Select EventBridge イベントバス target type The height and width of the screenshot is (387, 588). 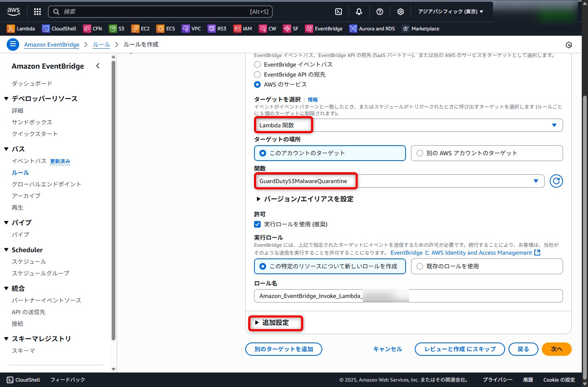pyautogui.click(x=257, y=64)
